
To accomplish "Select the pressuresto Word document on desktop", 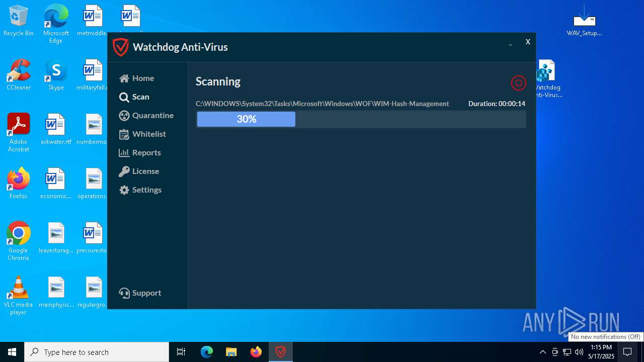I will click(x=93, y=238).
